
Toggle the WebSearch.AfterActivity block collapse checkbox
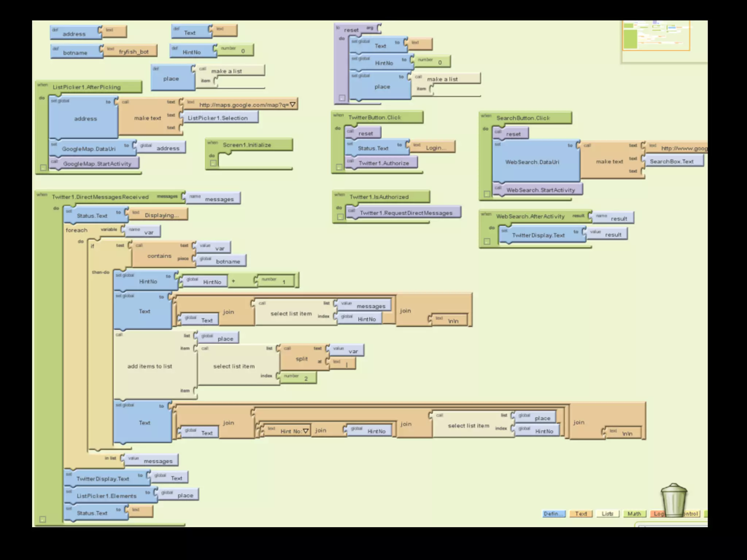(487, 241)
